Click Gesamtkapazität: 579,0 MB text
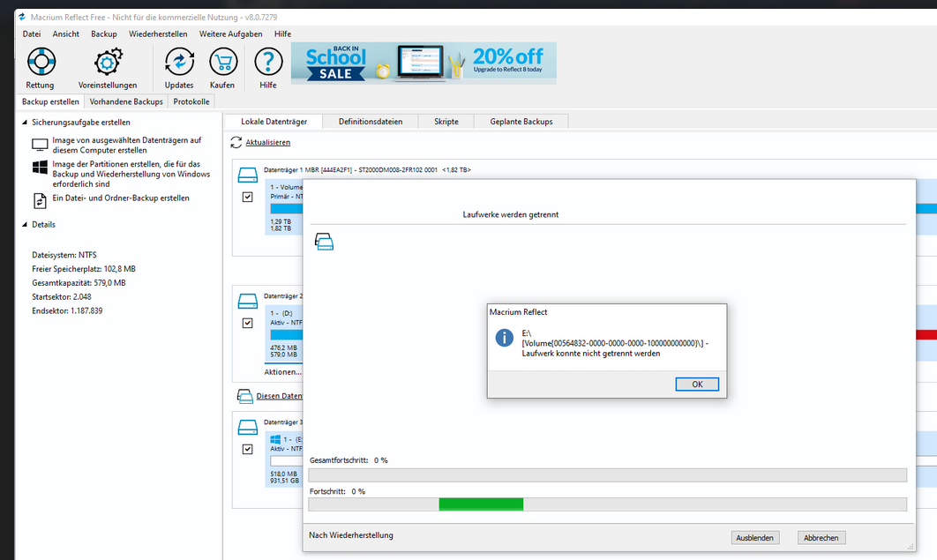937x560 pixels. coord(79,283)
